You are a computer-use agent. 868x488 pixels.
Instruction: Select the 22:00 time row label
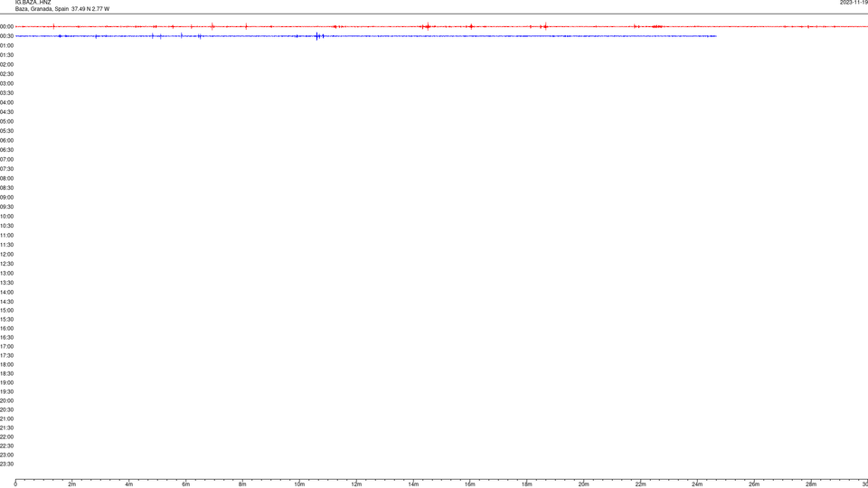pos(6,437)
